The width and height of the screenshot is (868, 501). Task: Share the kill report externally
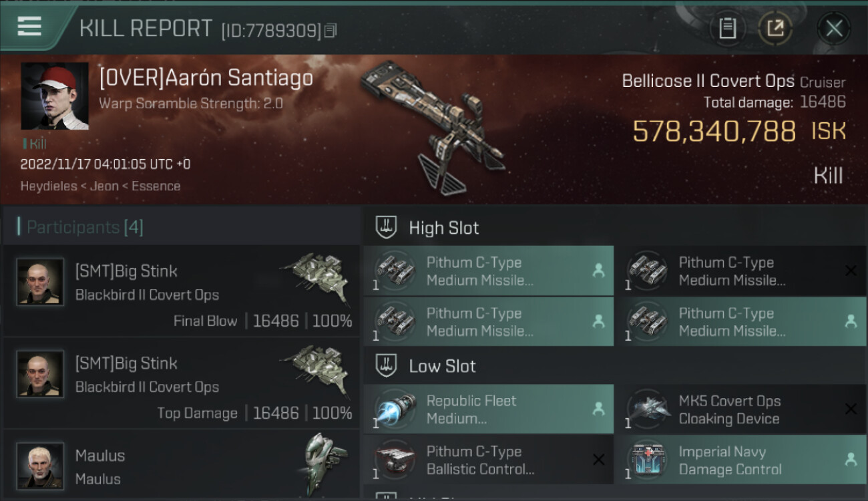pos(775,28)
